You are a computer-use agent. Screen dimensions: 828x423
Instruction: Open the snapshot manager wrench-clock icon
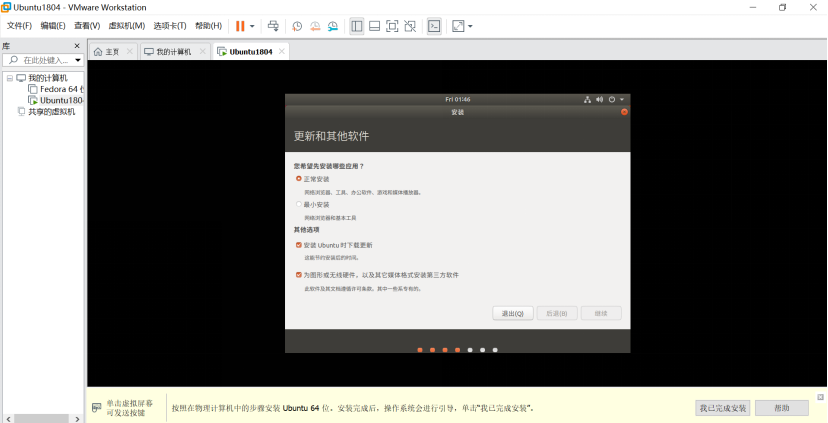[x=333, y=26]
